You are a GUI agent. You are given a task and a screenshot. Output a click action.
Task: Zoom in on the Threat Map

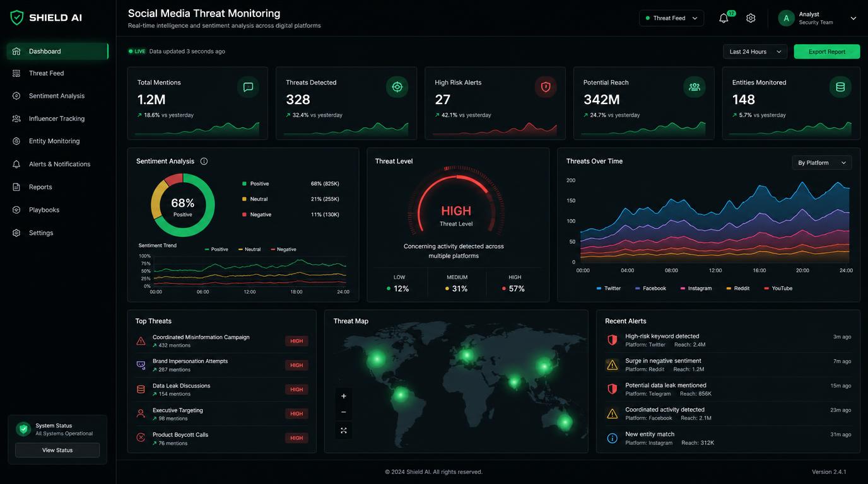(x=344, y=396)
